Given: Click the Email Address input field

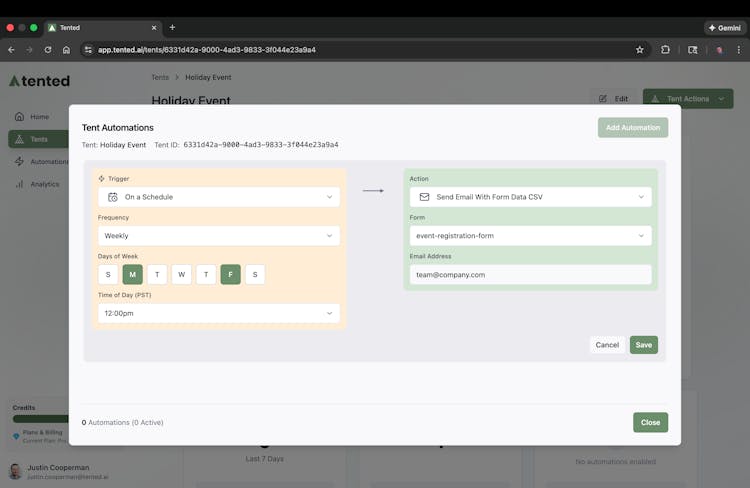Looking at the screenshot, I should (x=530, y=274).
